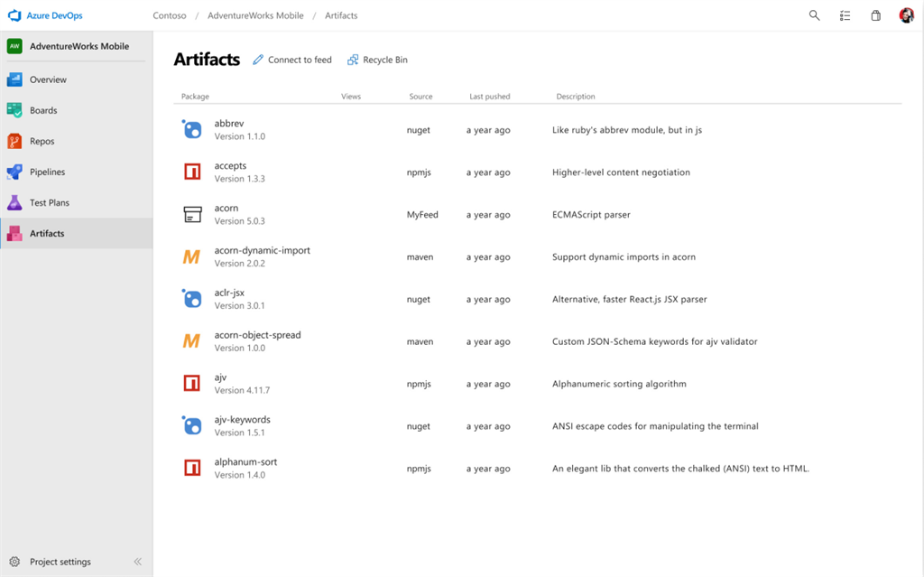Image resolution: width=924 pixels, height=577 pixels.
Task: Select the acorn package row
Action: pyautogui.click(x=226, y=209)
